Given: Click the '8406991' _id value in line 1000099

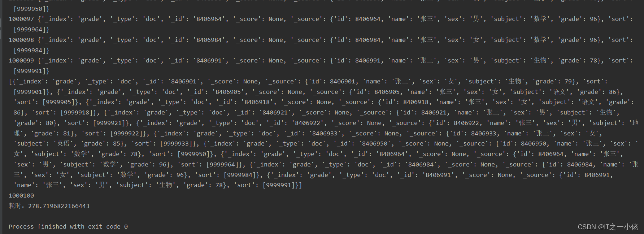Looking at the screenshot, I should coord(209,60).
